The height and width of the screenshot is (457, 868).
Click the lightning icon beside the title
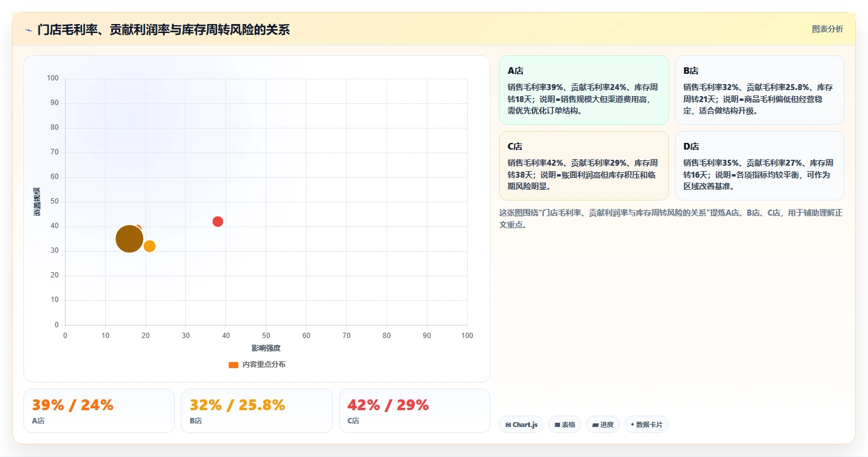tap(28, 29)
